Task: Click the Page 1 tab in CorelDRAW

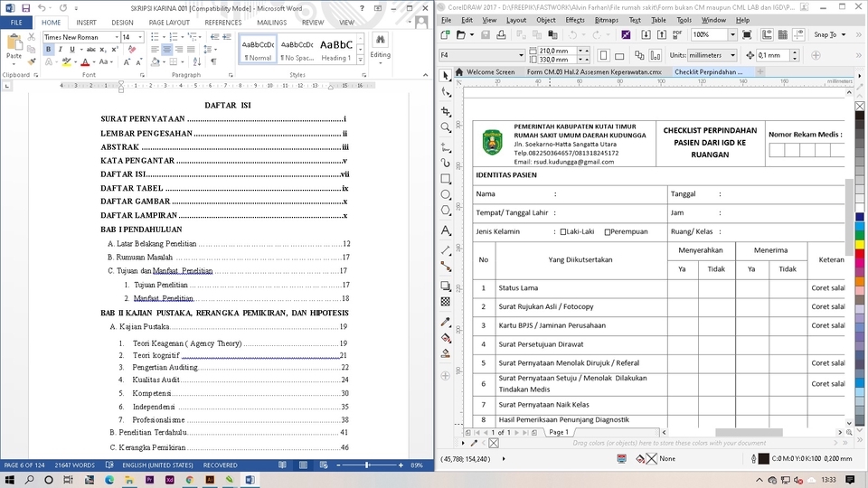Action: (x=559, y=432)
